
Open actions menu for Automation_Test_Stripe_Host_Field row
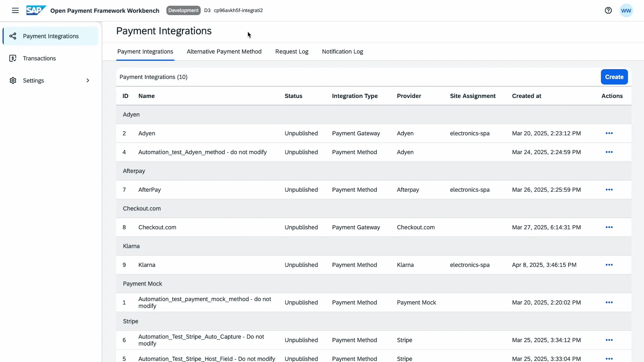coord(609,359)
